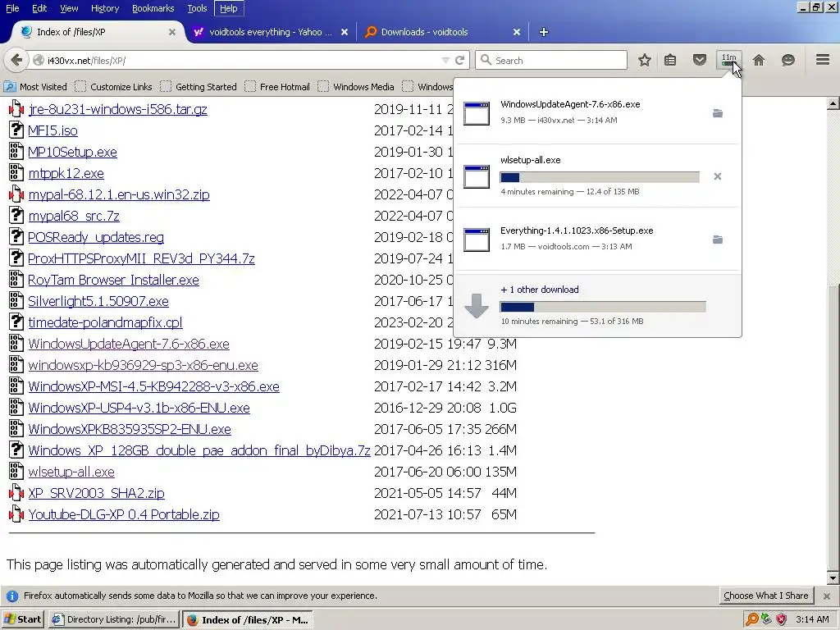The width and height of the screenshot is (840, 630).
Task: Open containing folder for Everything setup download
Action: pos(718,240)
